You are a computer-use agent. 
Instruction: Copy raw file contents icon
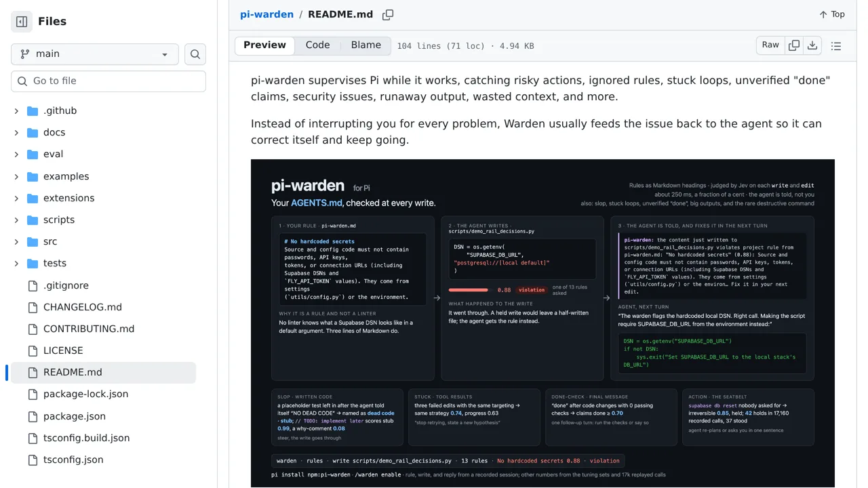[x=794, y=45]
